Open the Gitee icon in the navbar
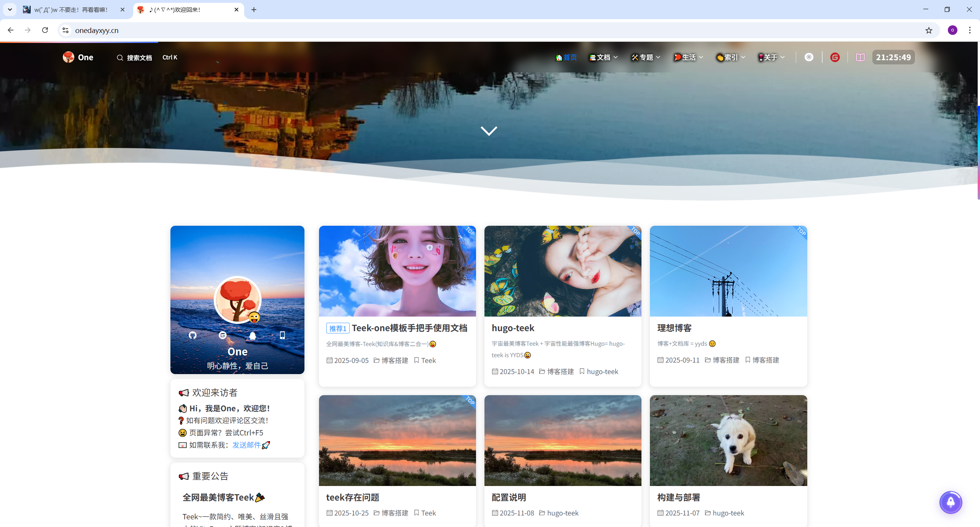This screenshot has width=980, height=527. coord(835,57)
